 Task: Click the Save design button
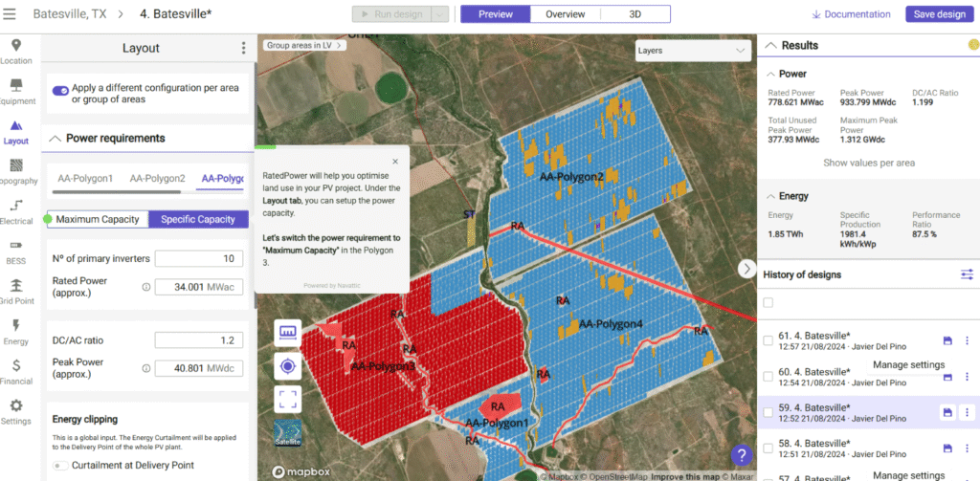point(938,14)
